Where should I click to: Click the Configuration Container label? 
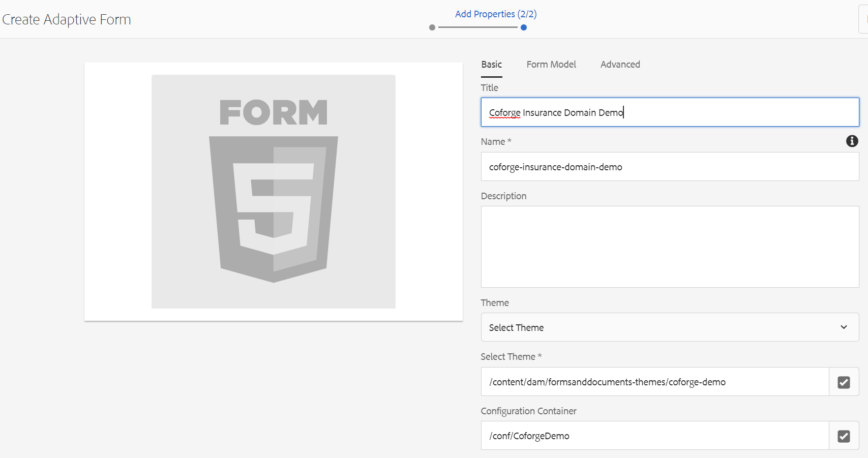click(528, 411)
